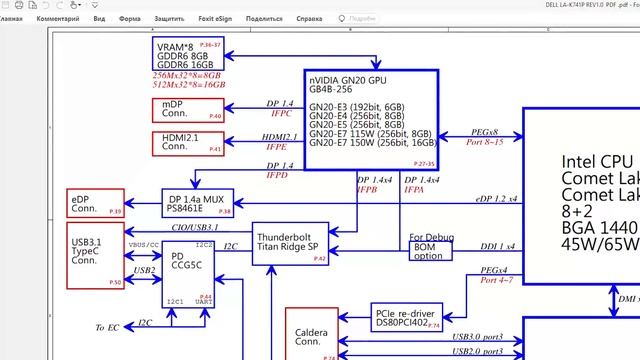Click the Save icon in quick access toolbar
Viewport: 640px width, 360px height.
pyautogui.click(x=5, y=5)
